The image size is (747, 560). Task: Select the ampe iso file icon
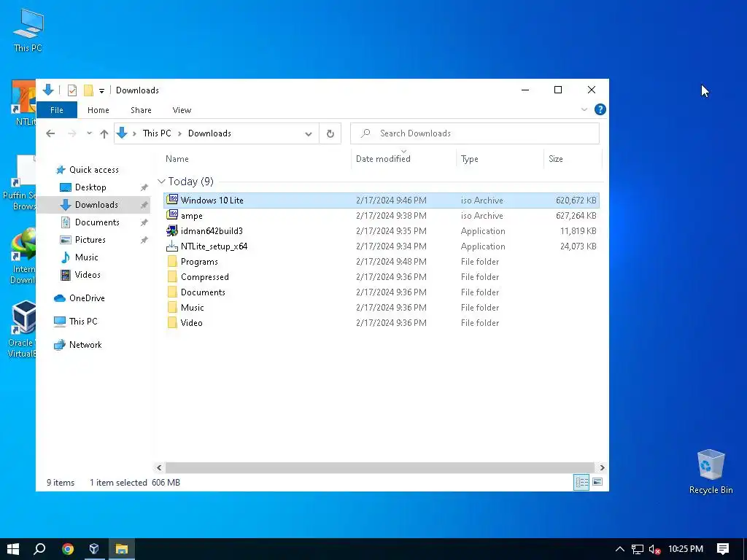(x=172, y=215)
